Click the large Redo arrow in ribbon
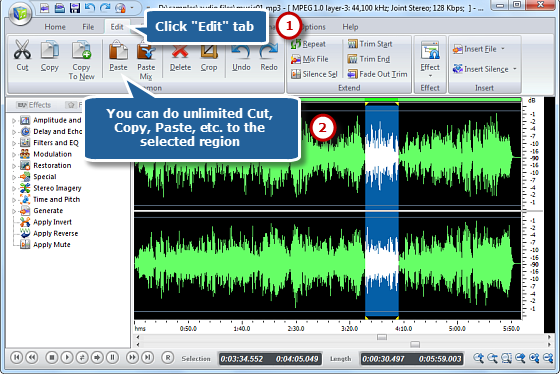This screenshot has width=560, height=374. (x=269, y=52)
